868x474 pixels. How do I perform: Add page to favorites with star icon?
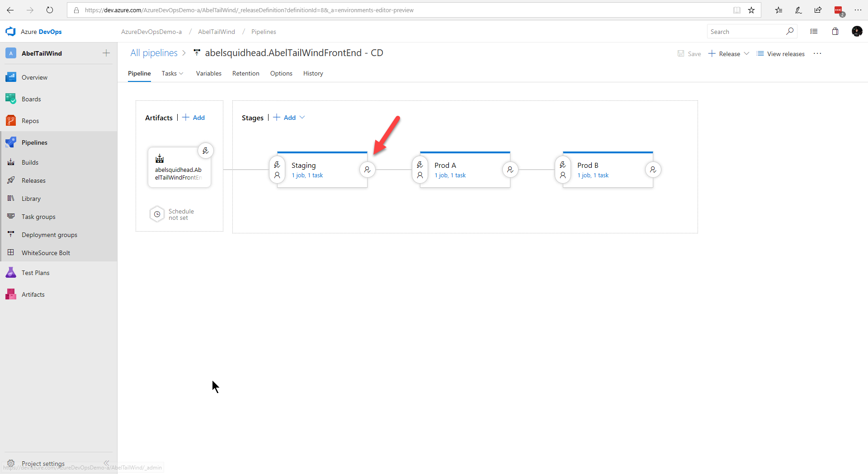pyautogui.click(x=751, y=10)
